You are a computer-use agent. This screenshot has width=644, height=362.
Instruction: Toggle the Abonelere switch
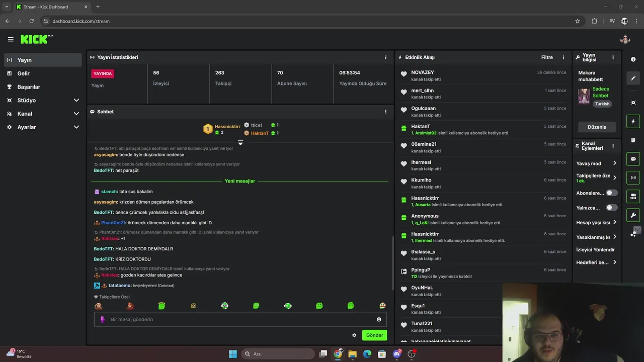point(611,193)
